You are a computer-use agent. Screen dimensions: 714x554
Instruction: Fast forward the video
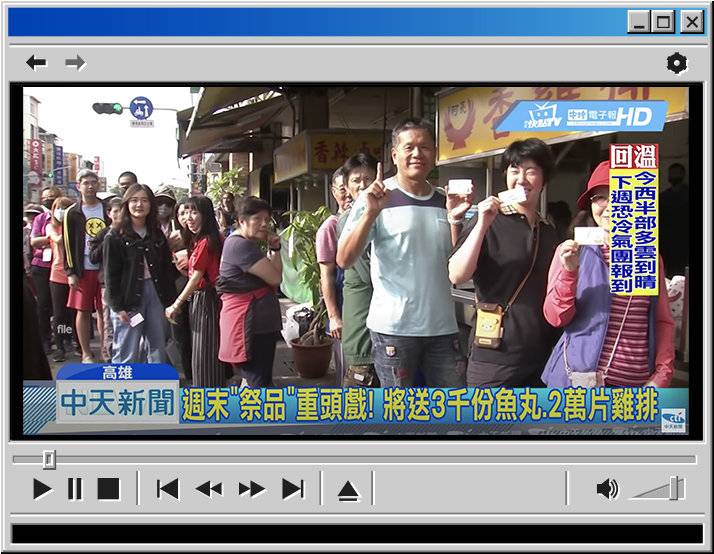pos(252,489)
